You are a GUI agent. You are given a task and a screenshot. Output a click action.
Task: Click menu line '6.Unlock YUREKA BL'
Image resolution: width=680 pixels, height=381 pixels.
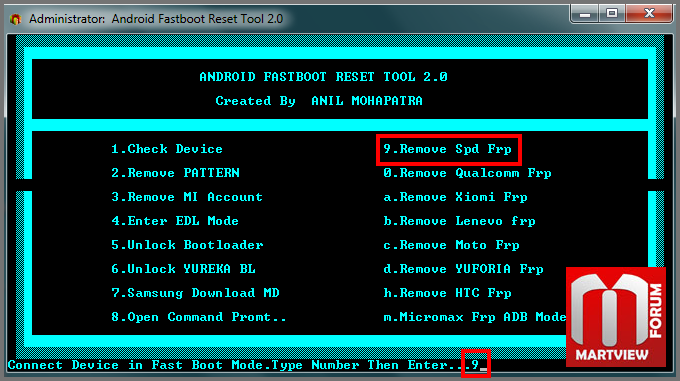pyautogui.click(x=183, y=269)
